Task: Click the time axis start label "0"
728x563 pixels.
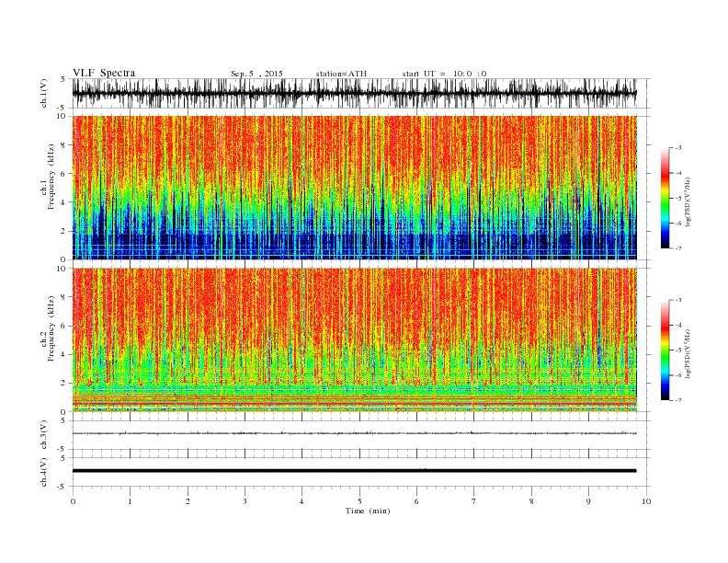Action: (73, 501)
